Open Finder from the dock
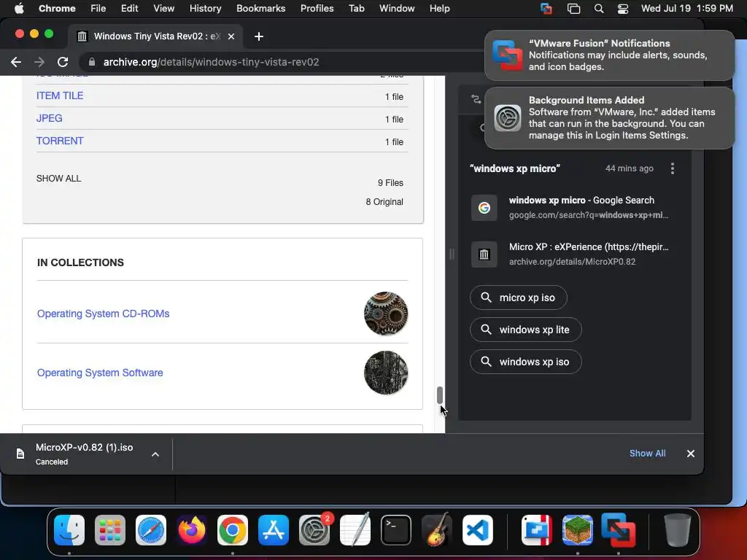 point(69,530)
